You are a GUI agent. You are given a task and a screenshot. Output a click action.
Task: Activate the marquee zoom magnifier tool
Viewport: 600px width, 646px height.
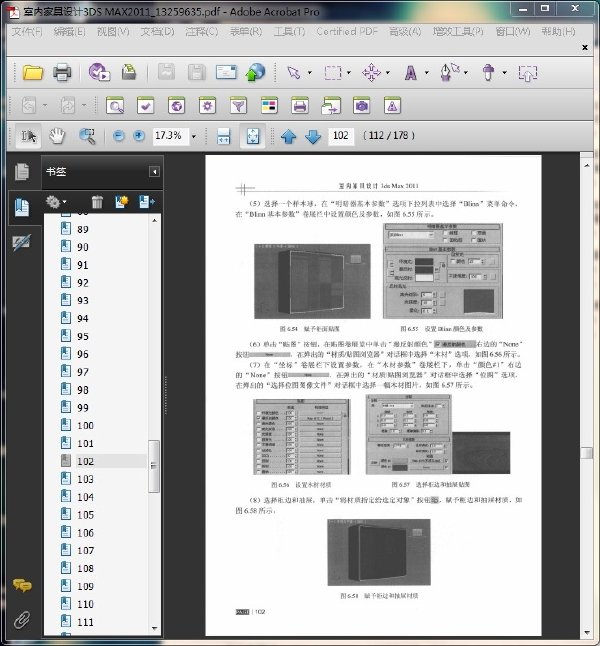(87, 136)
